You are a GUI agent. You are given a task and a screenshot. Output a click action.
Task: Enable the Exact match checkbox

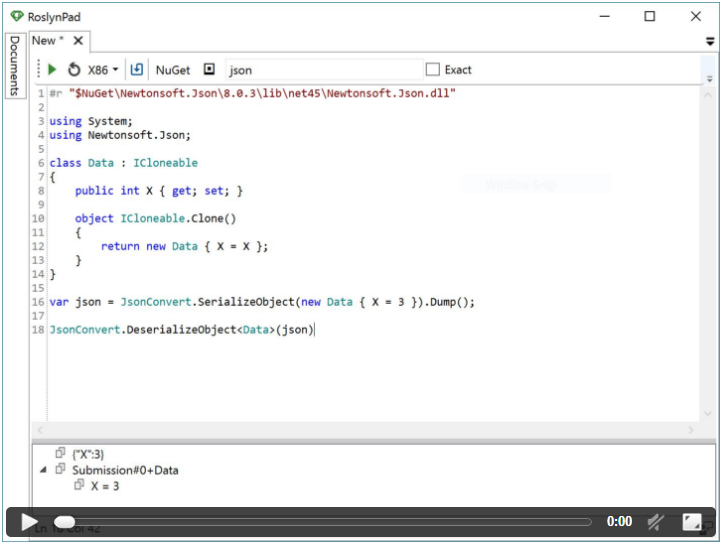pyautogui.click(x=433, y=70)
